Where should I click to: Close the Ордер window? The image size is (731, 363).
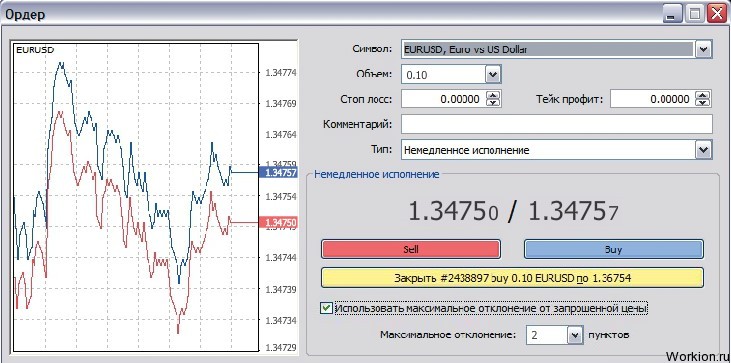(x=717, y=14)
